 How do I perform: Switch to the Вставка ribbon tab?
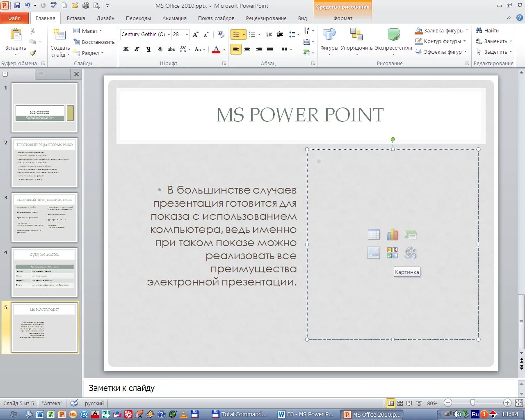point(76,18)
